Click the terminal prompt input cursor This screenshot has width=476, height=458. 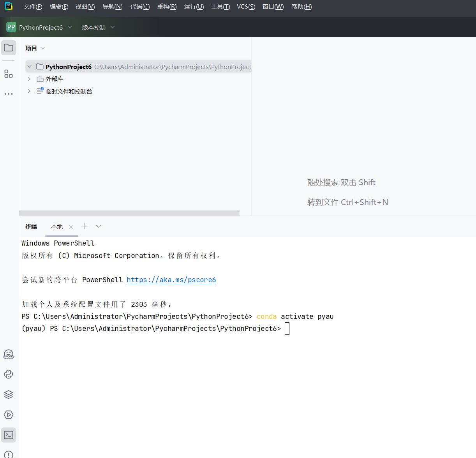(287, 329)
